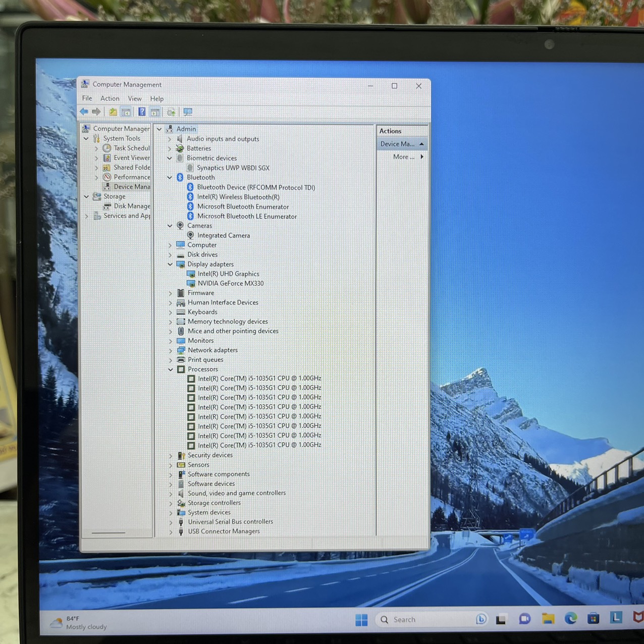Open the Windows Start button
Viewport: 644px width, 644px height.
[361, 620]
